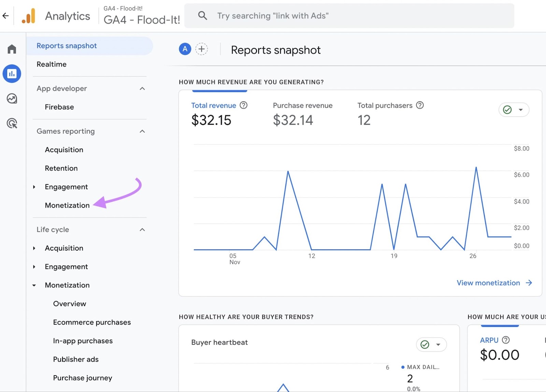Viewport: 546px width, 392px height.
Task: Open the Home section in the left rail
Action: 12,49
